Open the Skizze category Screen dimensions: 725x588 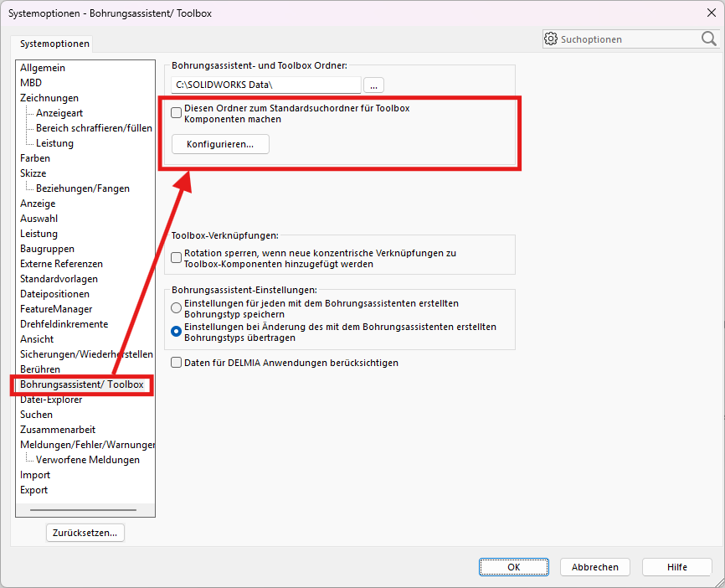point(33,173)
